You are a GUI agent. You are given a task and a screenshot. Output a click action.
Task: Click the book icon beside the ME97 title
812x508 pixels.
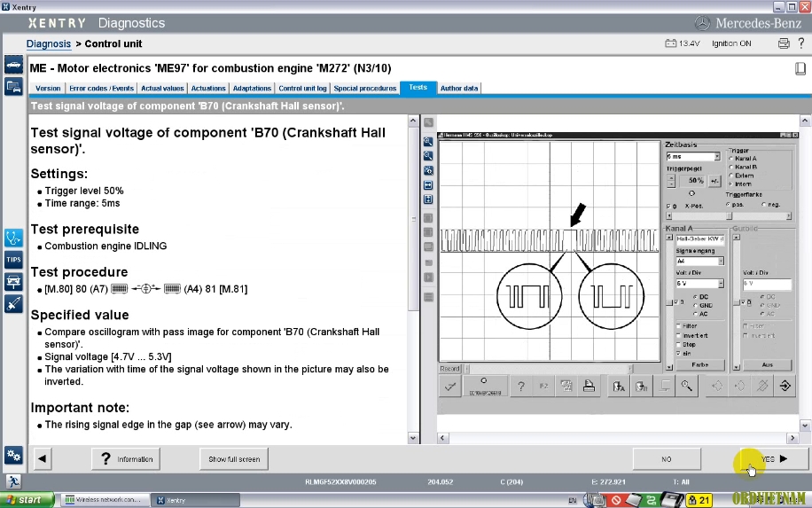[x=800, y=68]
